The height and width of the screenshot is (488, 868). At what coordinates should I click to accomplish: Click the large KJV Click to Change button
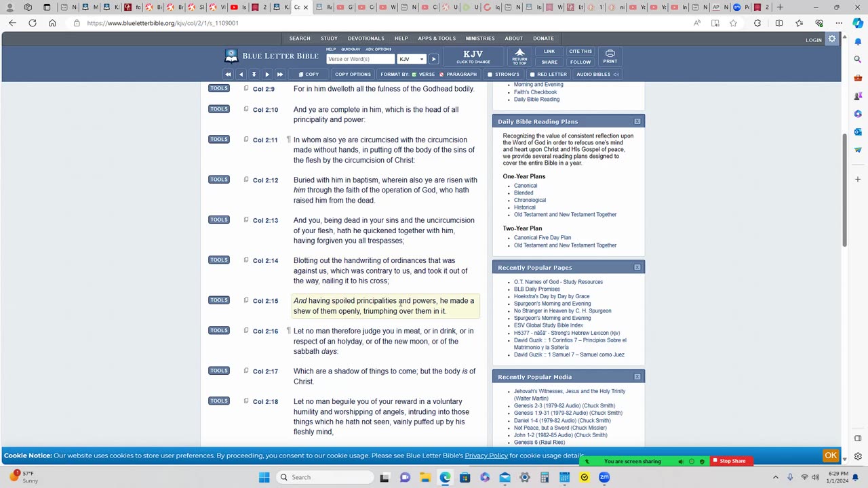473,56
